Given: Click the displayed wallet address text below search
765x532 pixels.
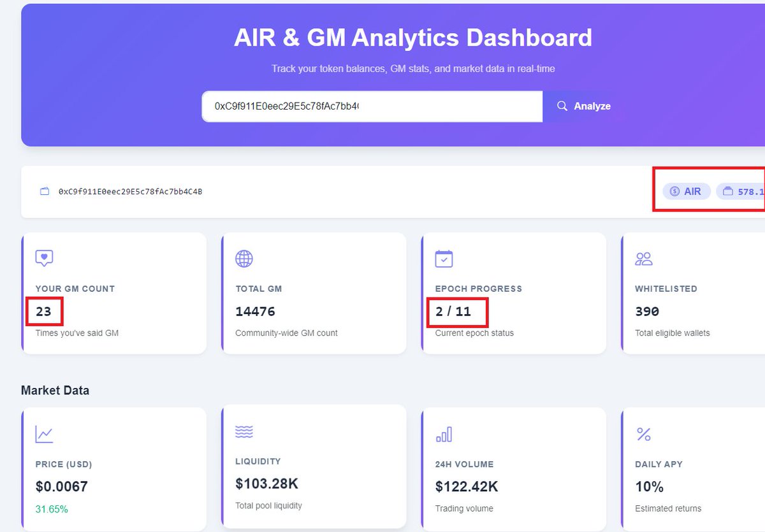Looking at the screenshot, I should click(x=130, y=191).
